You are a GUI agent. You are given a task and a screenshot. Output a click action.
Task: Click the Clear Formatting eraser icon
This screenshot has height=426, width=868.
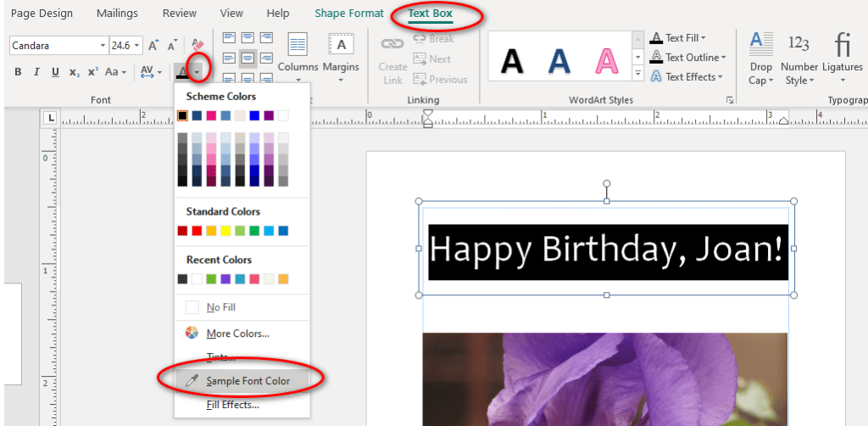(198, 45)
